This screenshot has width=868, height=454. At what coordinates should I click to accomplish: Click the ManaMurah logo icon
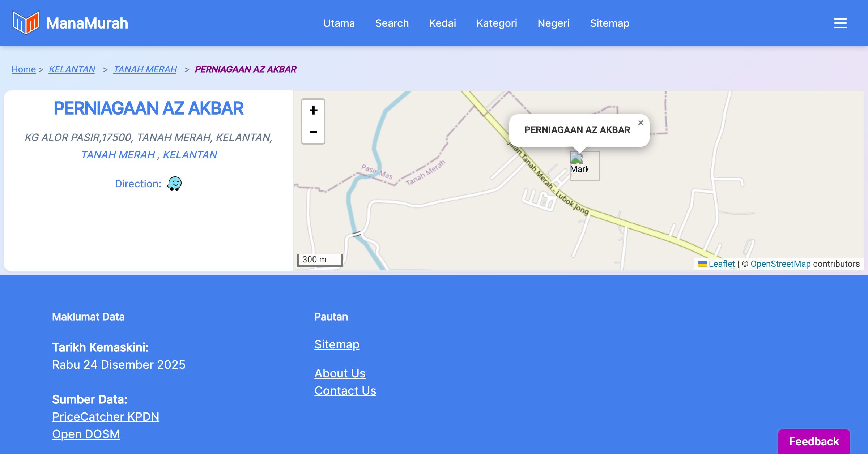pyautogui.click(x=26, y=23)
